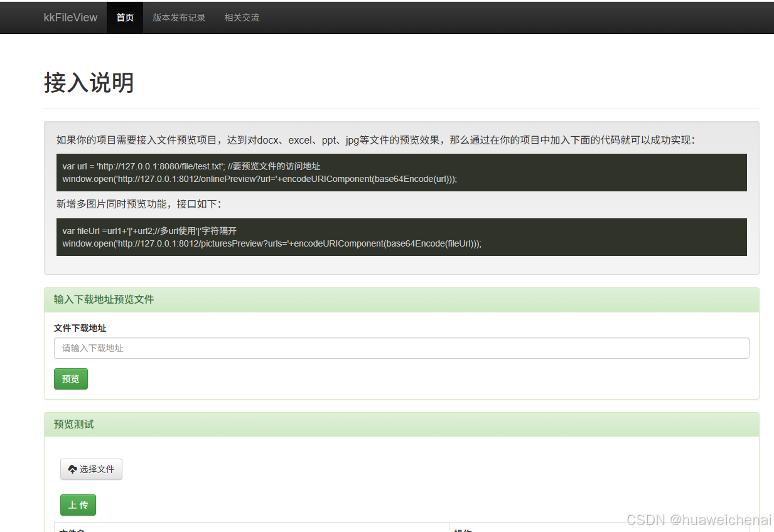Click the 新增多图片同时预览功能 paragraph
The image size is (774, 532).
pyautogui.click(x=139, y=205)
